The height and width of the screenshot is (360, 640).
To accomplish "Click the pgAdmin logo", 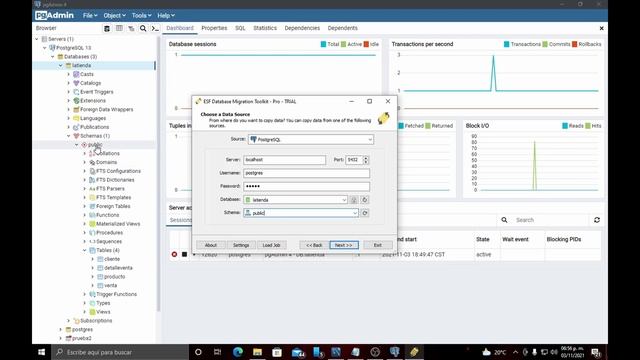I will tap(54, 16).
